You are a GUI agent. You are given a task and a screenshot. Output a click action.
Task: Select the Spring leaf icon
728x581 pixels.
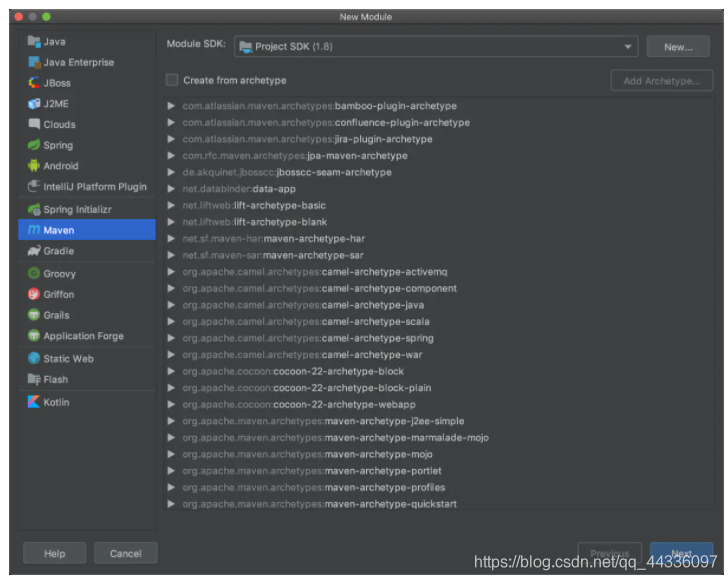(34, 145)
